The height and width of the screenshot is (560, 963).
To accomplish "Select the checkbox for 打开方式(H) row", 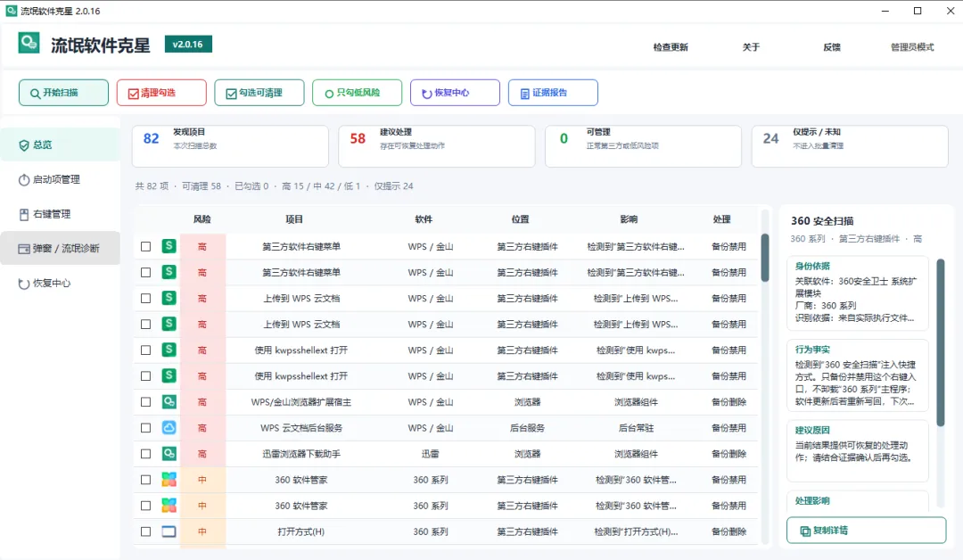I will coord(145,531).
